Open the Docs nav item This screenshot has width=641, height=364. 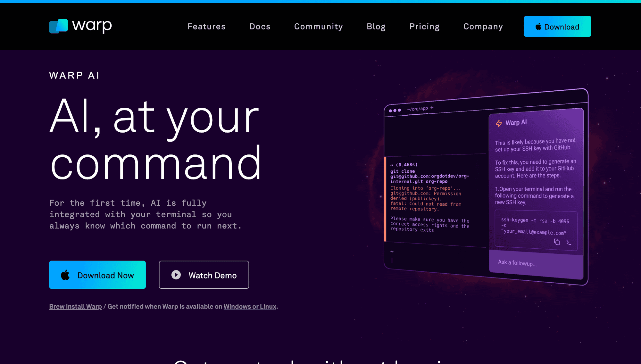[260, 27]
